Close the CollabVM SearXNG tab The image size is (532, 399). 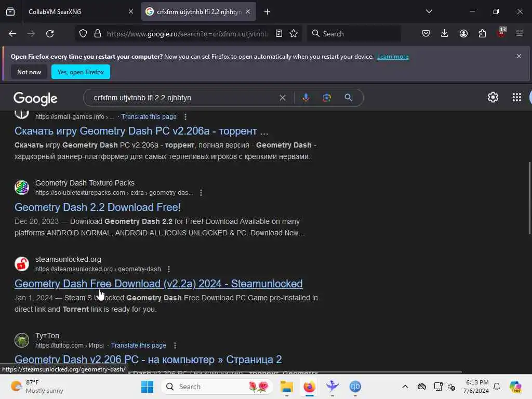click(130, 11)
